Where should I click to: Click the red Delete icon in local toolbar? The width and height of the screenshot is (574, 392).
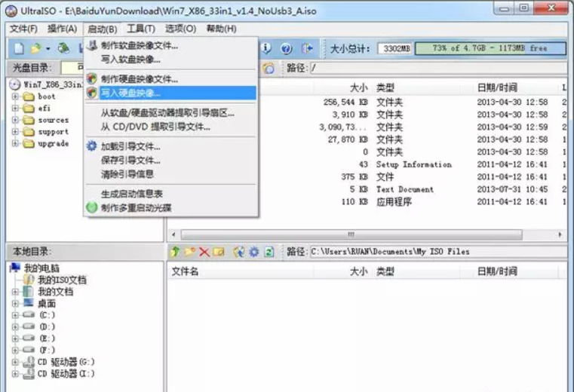point(204,252)
